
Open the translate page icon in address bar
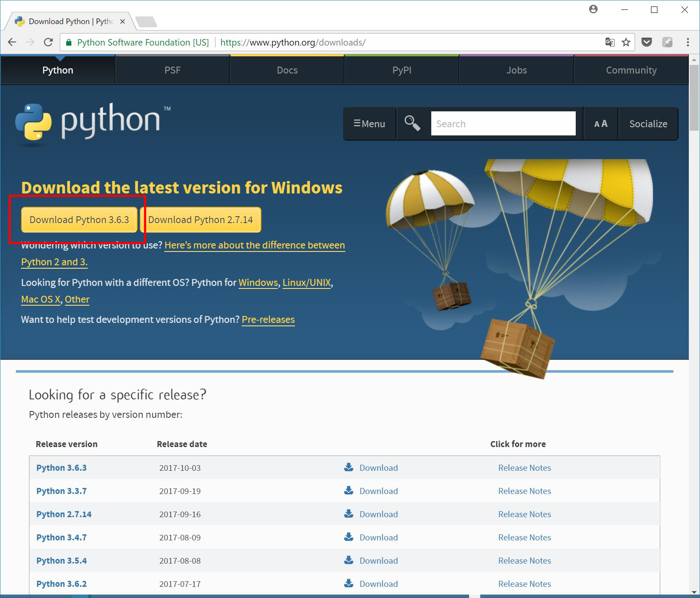(610, 42)
